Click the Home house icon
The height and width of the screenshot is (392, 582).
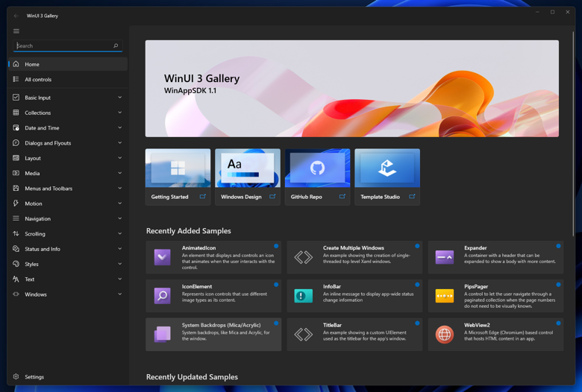coord(16,64)
